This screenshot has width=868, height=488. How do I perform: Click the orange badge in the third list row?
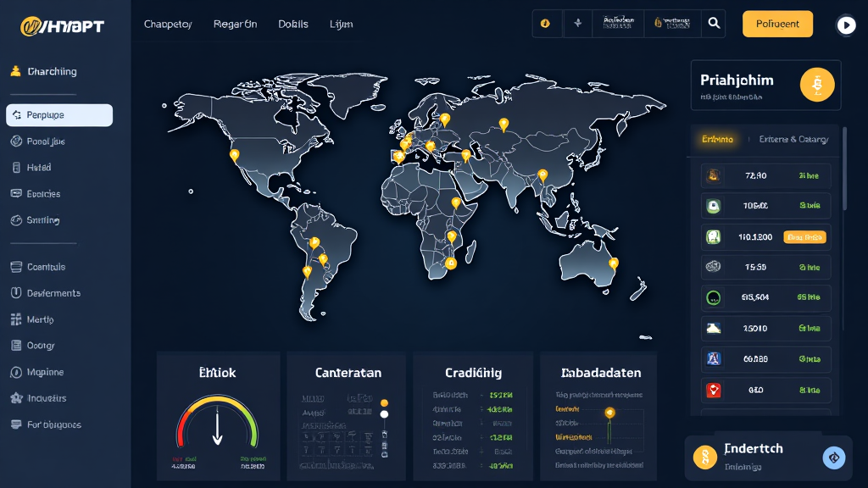coord(804,237)
